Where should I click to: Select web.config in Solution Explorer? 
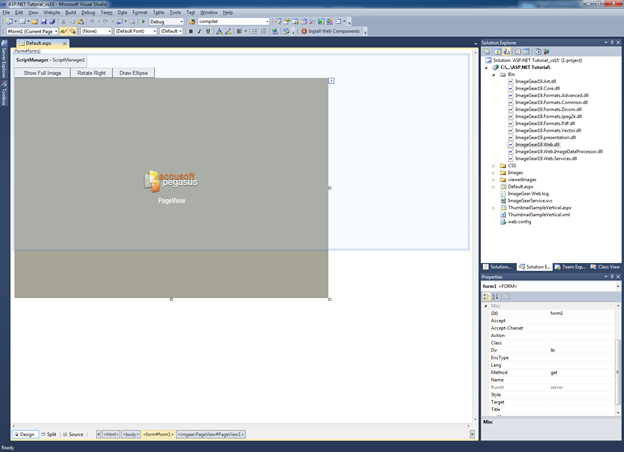pyautogui.click(x=519, y=222)
